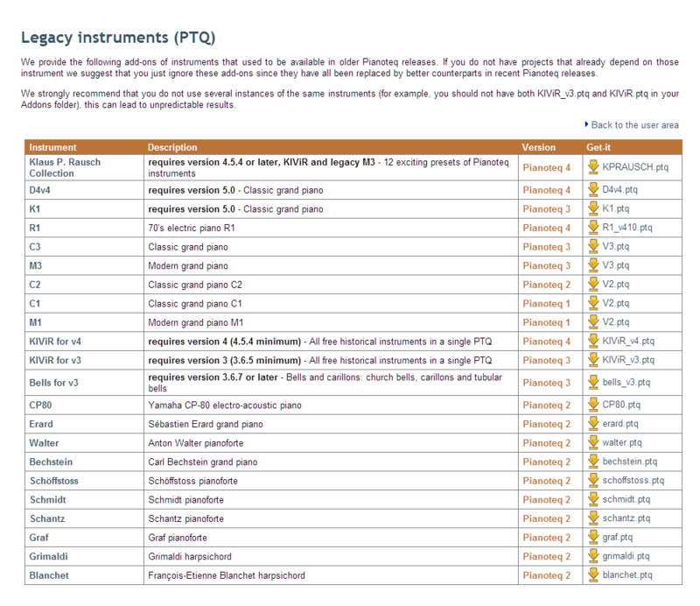Select François-Etienne Blanchet harpsichord description
The width and height of the screenshot is (700, 606).
coord(227,575)
